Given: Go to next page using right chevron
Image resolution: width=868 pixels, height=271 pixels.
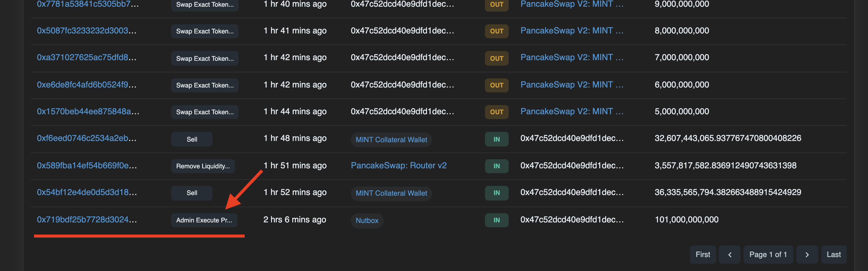Looking at the screenshot, I should point(807,255).
